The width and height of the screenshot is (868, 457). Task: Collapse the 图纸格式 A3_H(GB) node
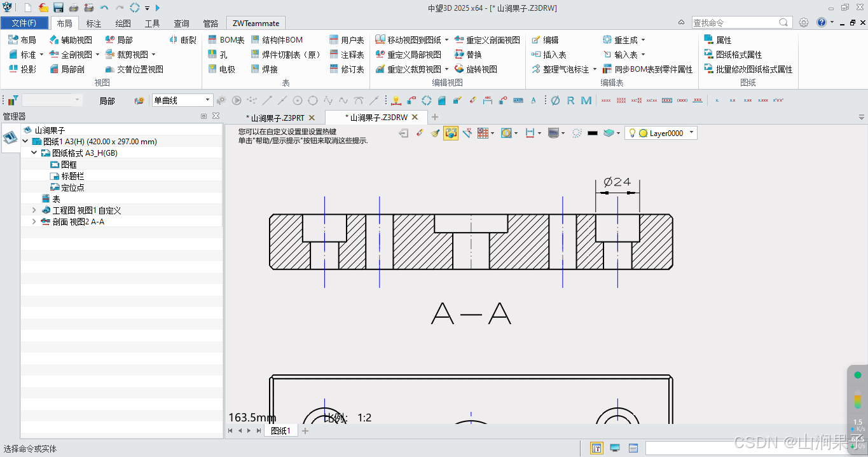point(34,153)
